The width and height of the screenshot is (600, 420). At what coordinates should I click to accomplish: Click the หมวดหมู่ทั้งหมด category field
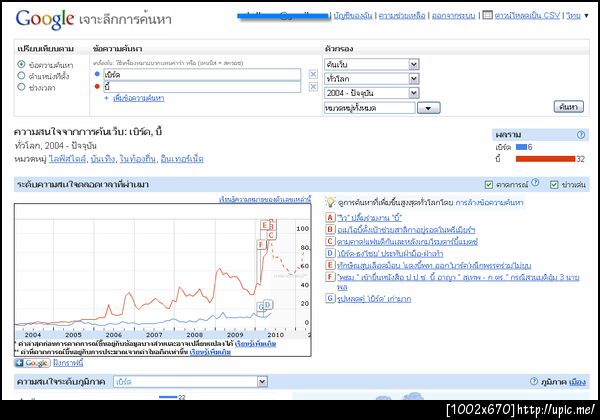pyautogui.click(x=370, y=108)
